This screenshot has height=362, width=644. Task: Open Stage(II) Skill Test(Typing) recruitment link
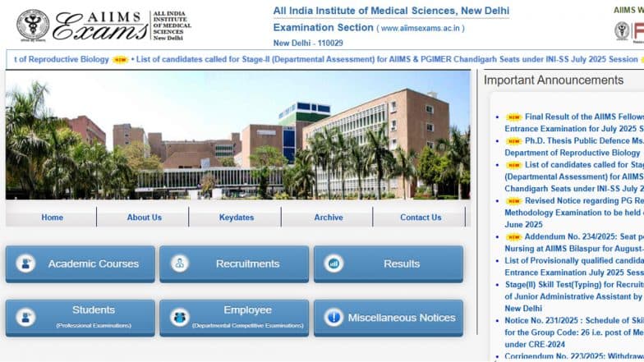coord(574,296)
